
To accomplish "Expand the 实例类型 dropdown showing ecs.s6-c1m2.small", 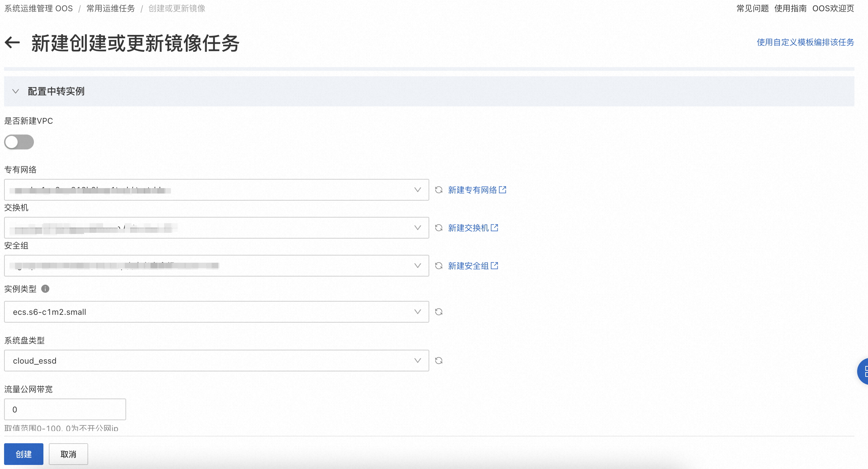I will point(216,312).
